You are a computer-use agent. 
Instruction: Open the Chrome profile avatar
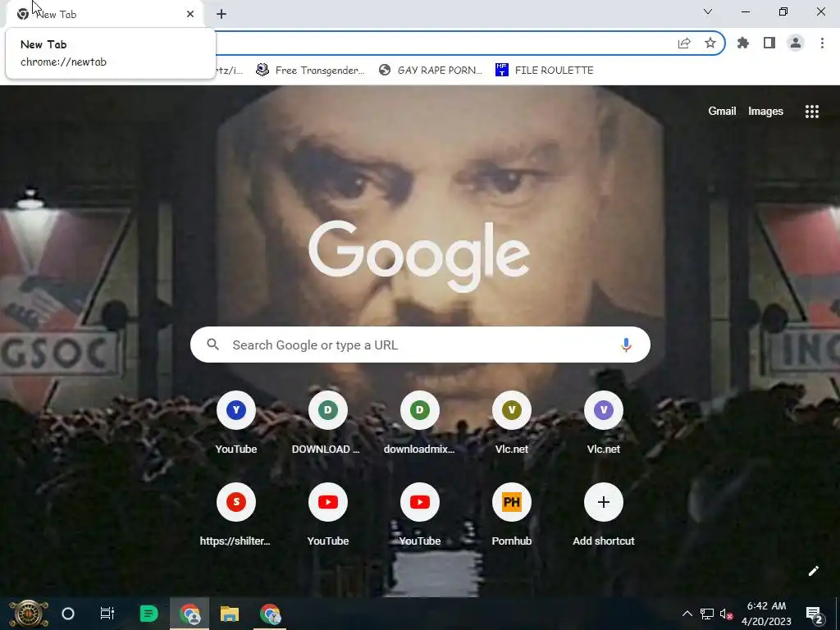coord(796,43)
